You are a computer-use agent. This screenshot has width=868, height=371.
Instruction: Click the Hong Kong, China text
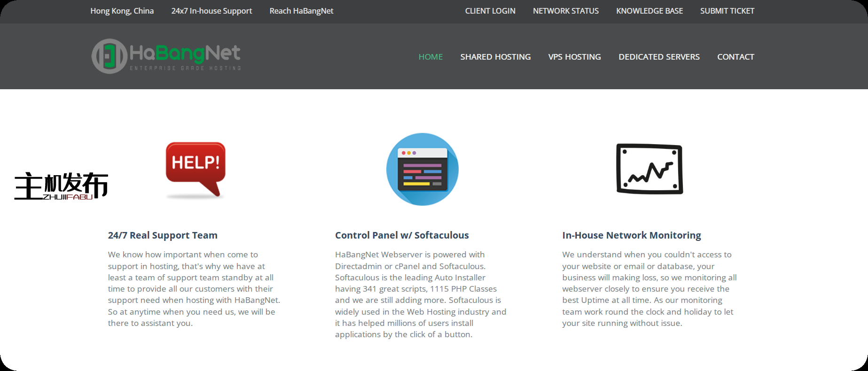point(122,11)
